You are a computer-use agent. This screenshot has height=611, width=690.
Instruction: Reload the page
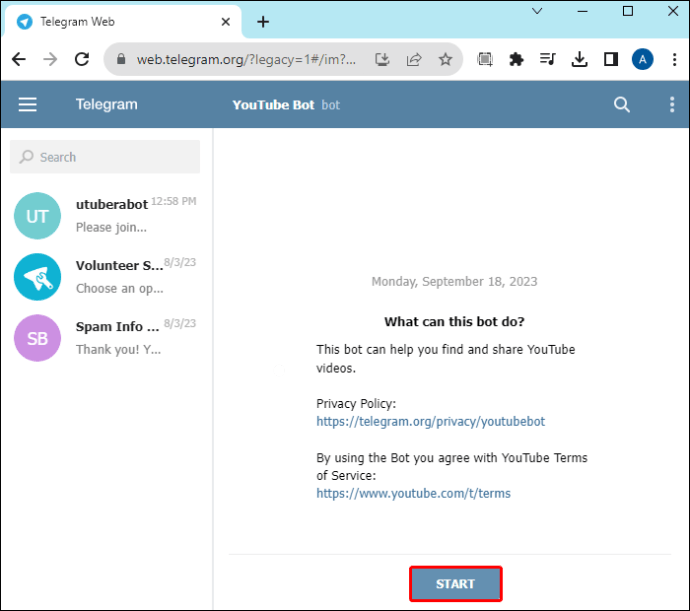[x=82, y=60]
